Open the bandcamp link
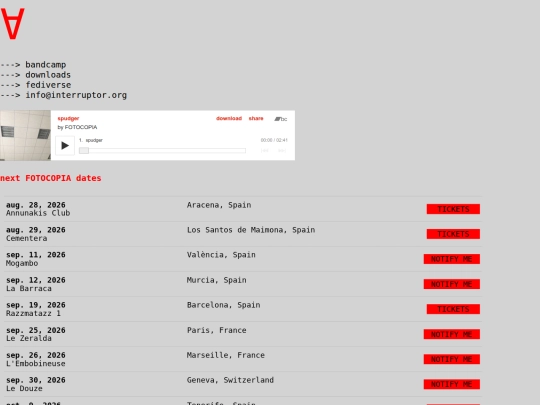The height and width of the screenshot is (405, 540). coord(45,65)
